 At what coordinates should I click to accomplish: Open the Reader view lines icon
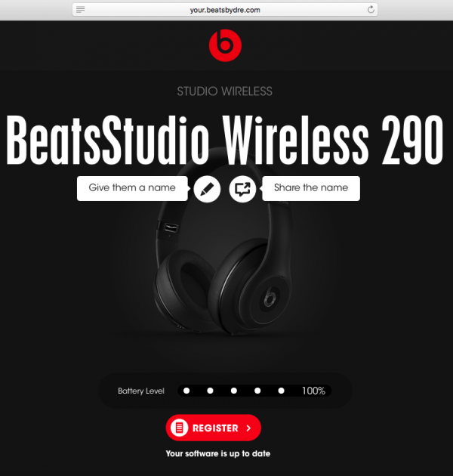click(80, 9)
